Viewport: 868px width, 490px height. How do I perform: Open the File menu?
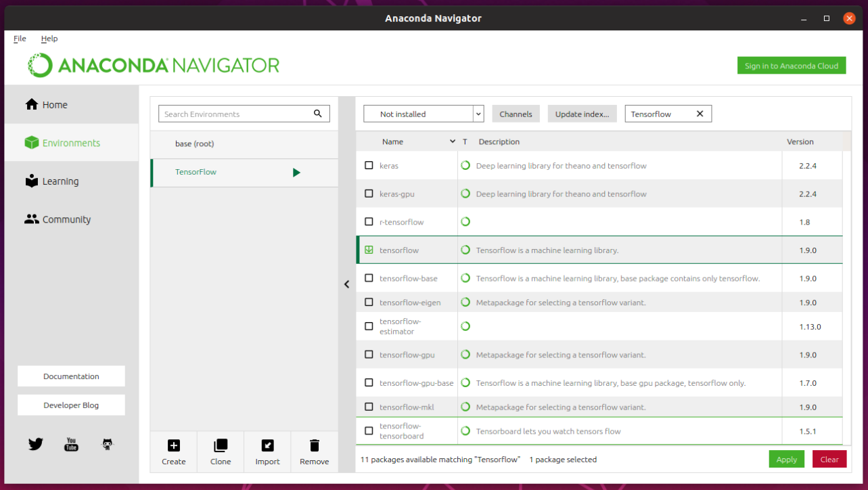(x=20, y=39)
